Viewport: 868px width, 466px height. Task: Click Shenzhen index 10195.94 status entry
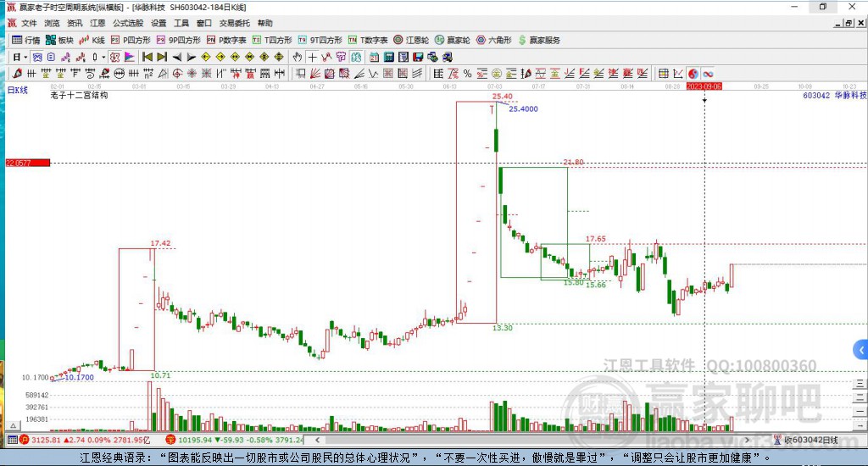tap(235, 440)
